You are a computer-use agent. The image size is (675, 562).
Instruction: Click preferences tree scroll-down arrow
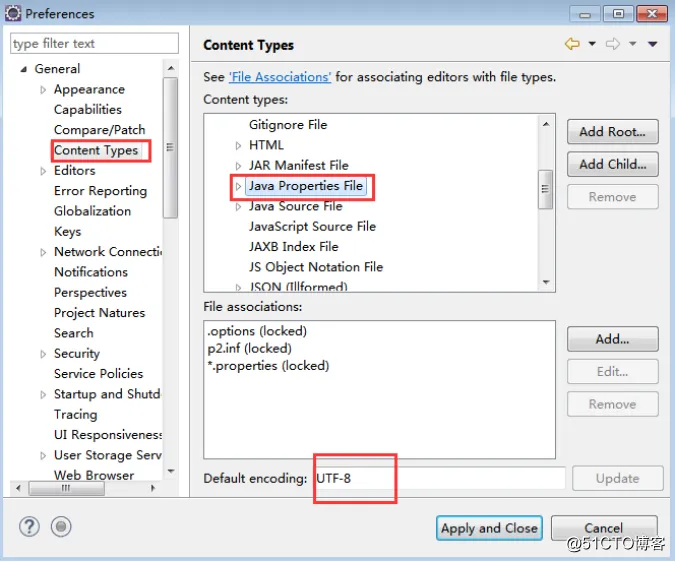171,472
